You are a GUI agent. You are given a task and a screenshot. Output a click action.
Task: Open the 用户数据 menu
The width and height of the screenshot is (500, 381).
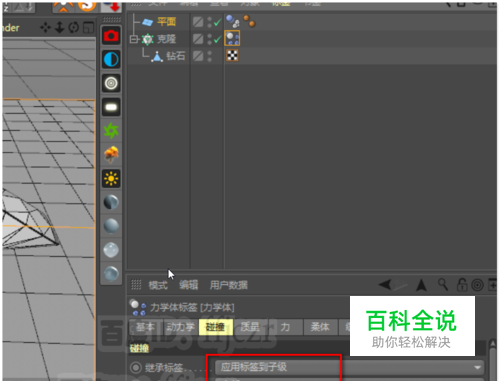coord(229,285)
